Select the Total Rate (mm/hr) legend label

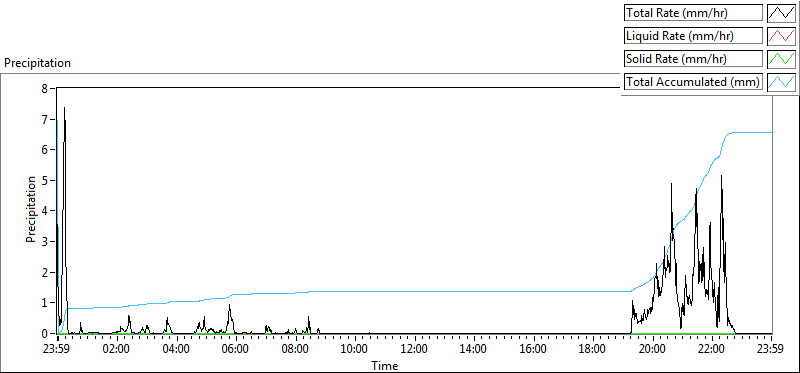(x=693, y=13)
